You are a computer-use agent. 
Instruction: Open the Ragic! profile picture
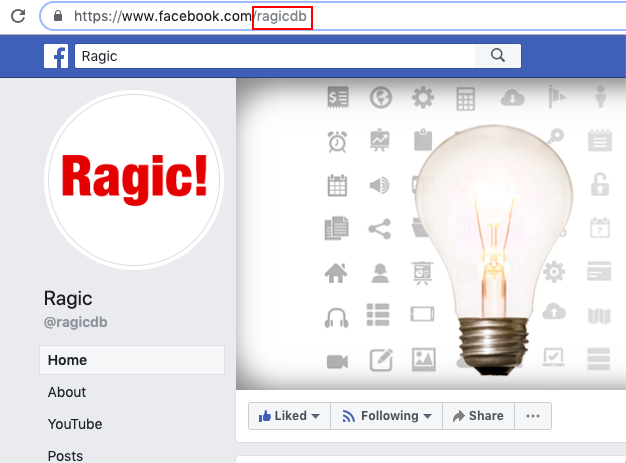click(x=134, y=180)
